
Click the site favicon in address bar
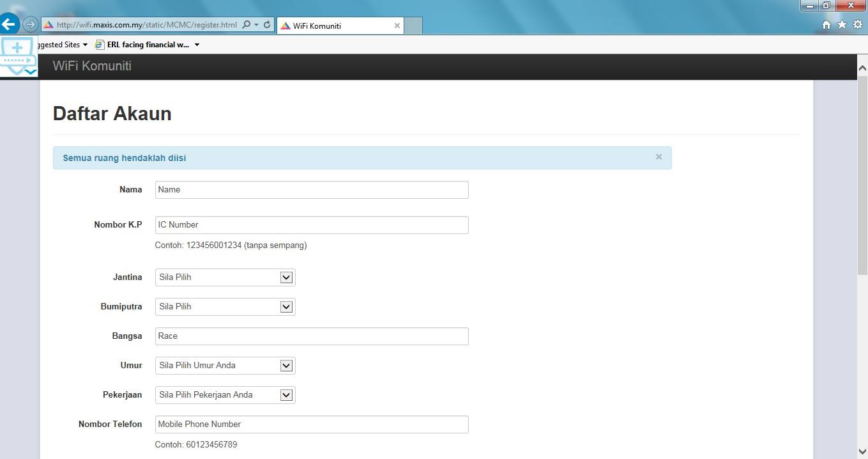coord(48,25)
